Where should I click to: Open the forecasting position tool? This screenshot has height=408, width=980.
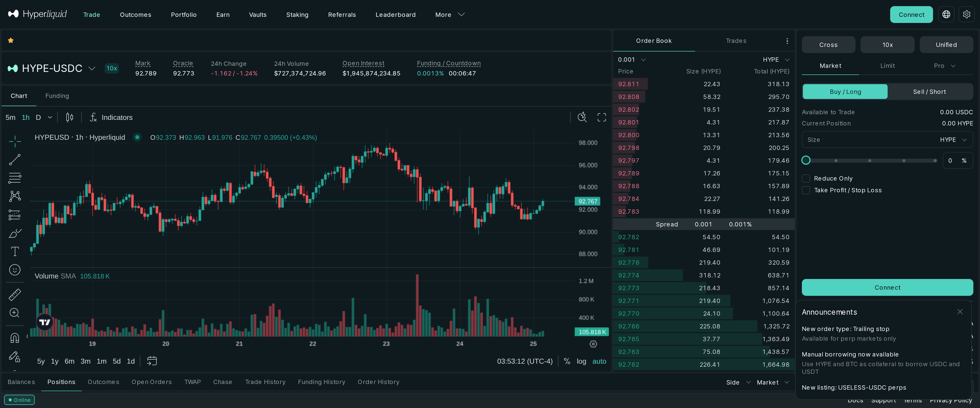15,215
